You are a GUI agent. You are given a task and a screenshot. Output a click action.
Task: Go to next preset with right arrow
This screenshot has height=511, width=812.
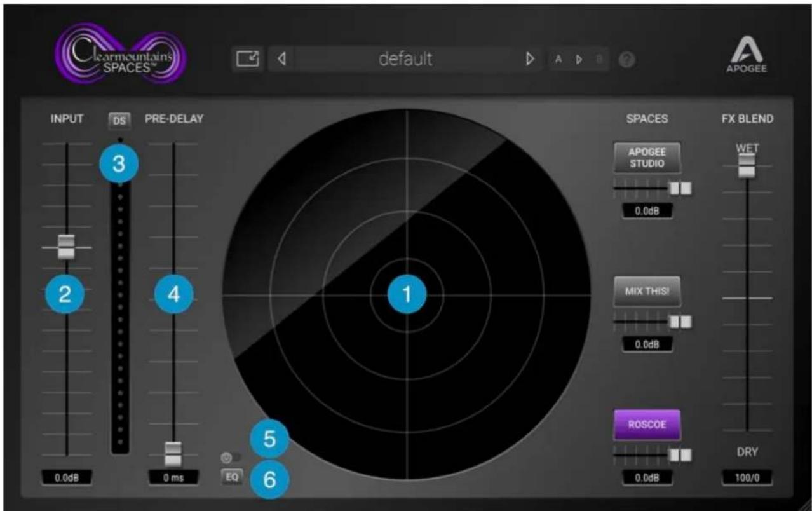pyautogui.click(x=529, y=60)
